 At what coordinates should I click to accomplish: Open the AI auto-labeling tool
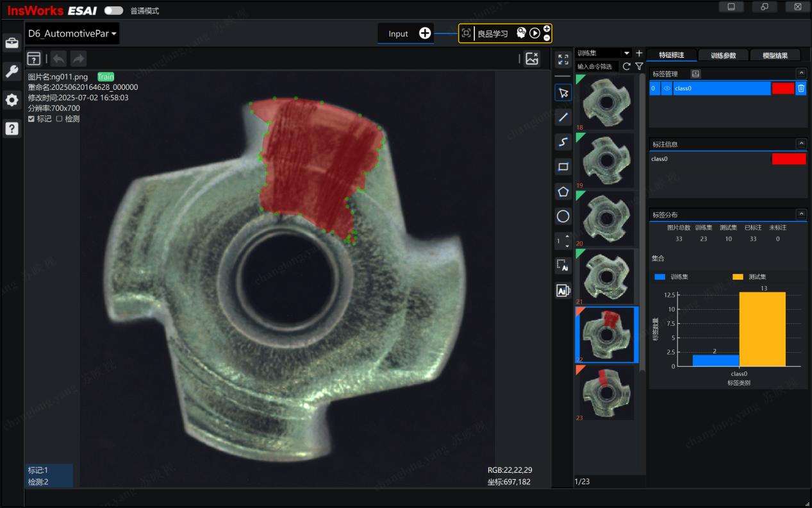(x=563, y=290)
